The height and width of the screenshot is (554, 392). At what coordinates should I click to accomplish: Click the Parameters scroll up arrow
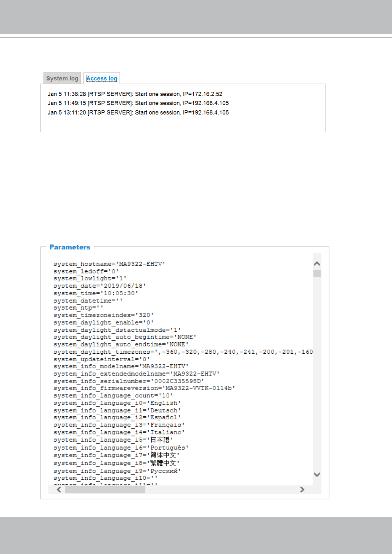pyautogui.click(x=317, y=263)
